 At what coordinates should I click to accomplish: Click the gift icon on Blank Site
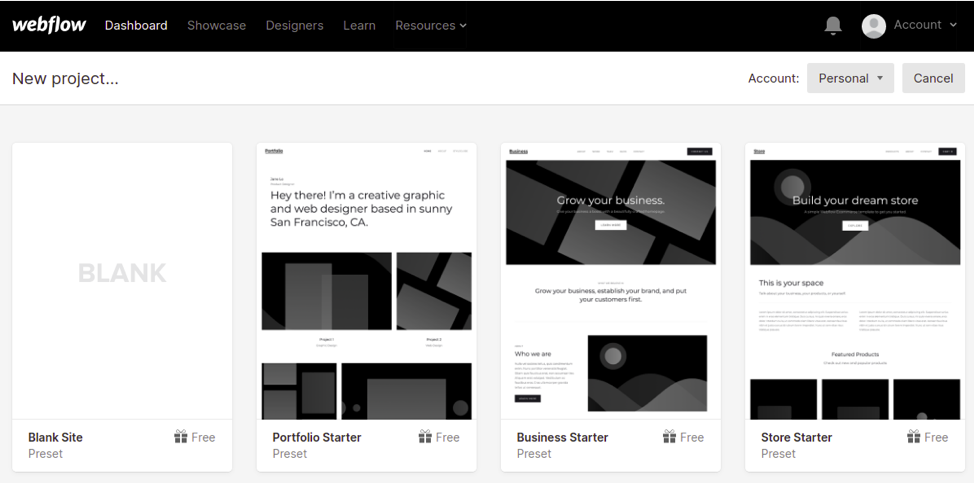(181, 436)
